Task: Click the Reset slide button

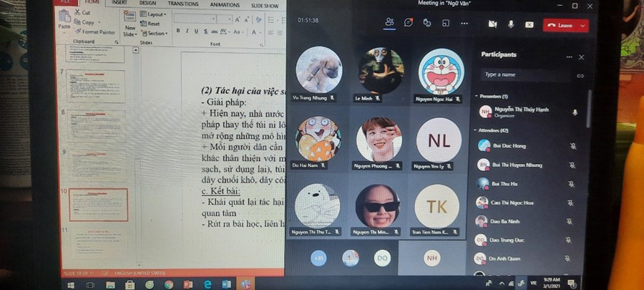Action: (153, 24)
